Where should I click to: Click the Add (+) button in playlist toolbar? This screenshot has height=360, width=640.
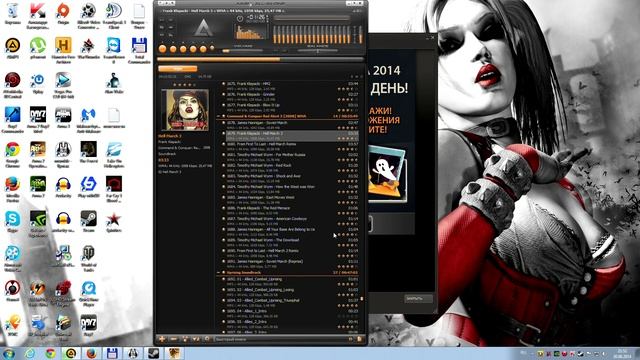click(162, 339)
